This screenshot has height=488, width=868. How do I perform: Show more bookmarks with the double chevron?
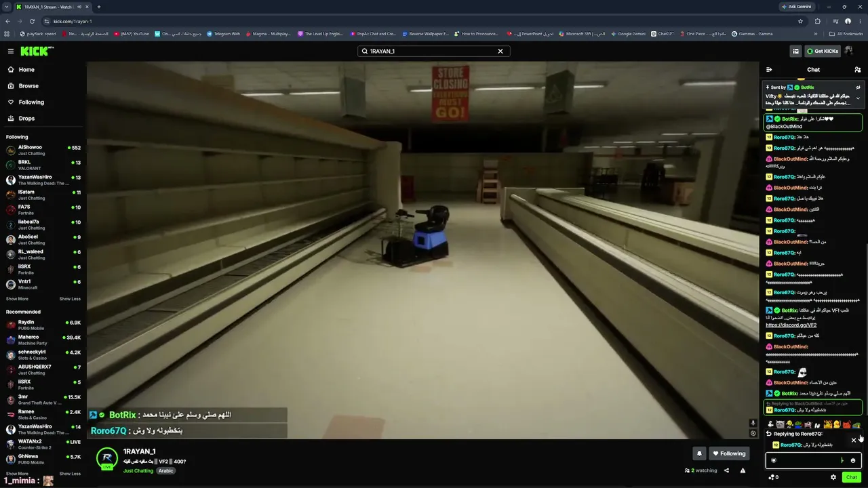point(816,34)
